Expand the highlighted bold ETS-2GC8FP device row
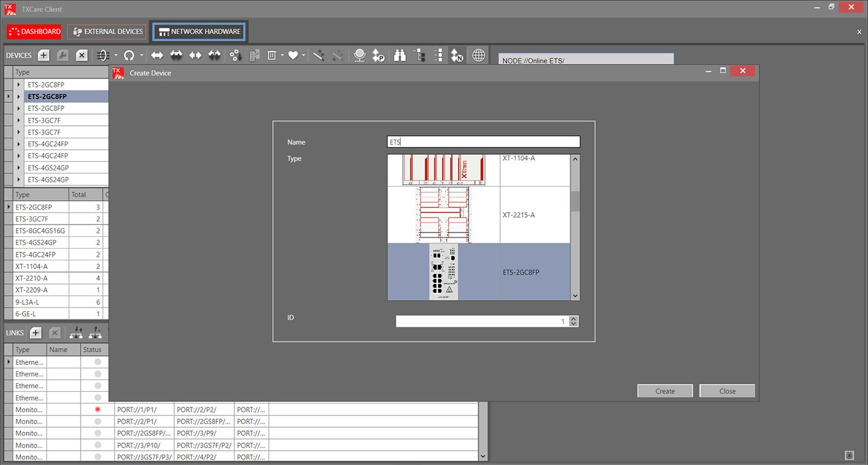 click(x=19, y=97)
